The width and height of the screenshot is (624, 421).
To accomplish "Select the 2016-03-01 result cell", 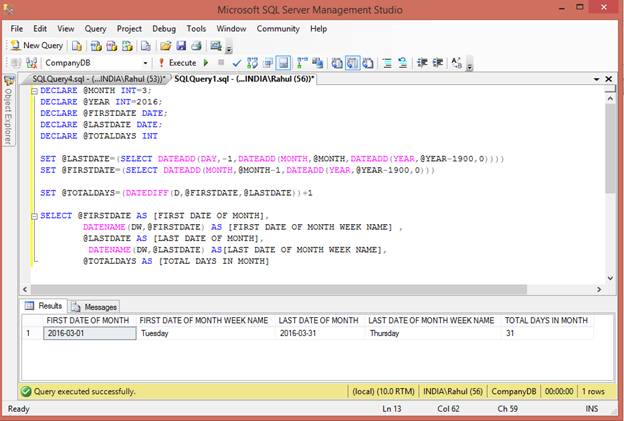I will pos(90,333).
